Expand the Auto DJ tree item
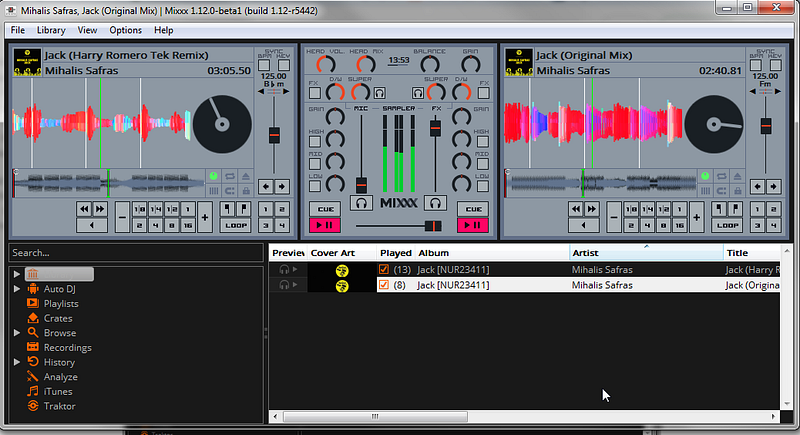The width and height of the screenshot is (800, 435). [17, 289]
